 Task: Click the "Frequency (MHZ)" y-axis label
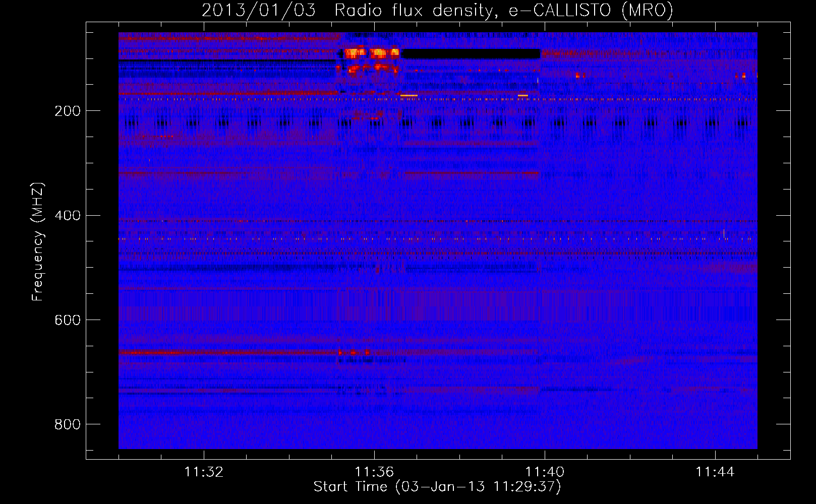point(38,241)
